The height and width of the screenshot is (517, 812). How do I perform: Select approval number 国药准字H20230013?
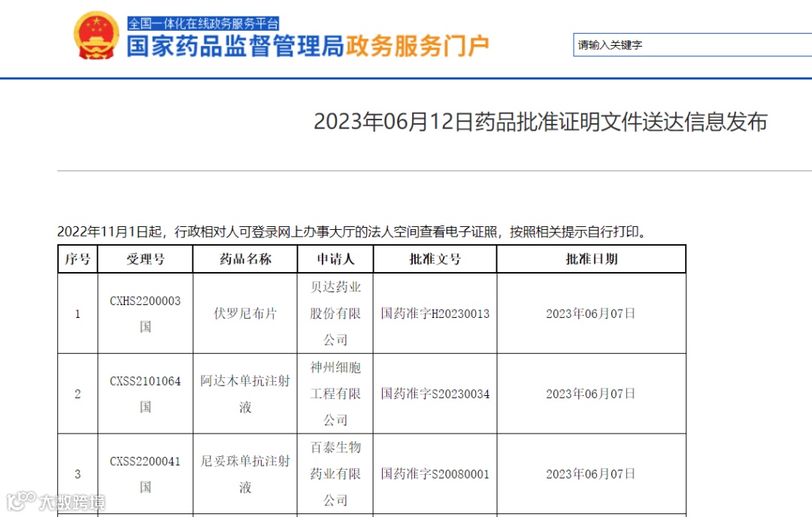tap(435, 313)
